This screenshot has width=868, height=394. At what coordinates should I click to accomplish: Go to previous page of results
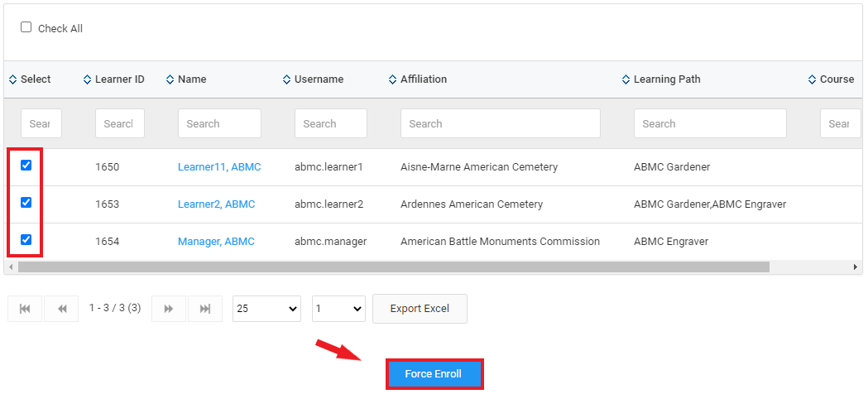[61, 309]
